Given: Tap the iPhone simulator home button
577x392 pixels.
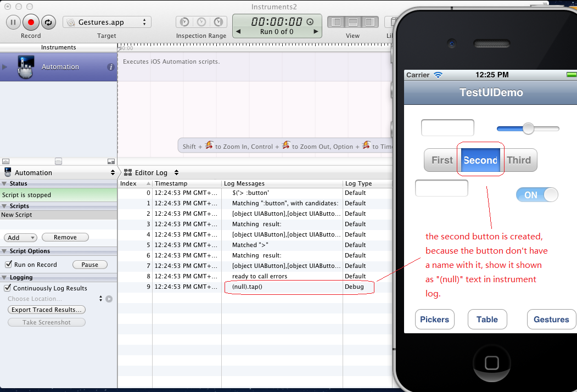Looking at the screenshot, I should pyautogui.click(x=491, y=363).
